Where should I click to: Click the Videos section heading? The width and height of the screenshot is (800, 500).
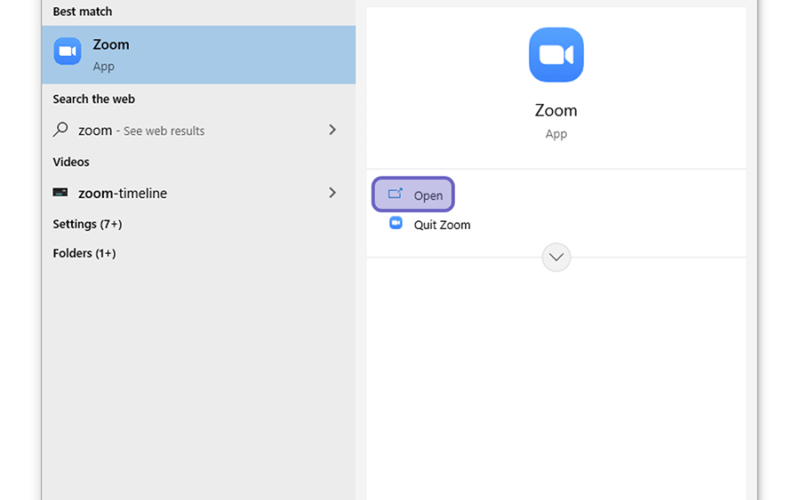pyautogui.click(x=71, y=162)
